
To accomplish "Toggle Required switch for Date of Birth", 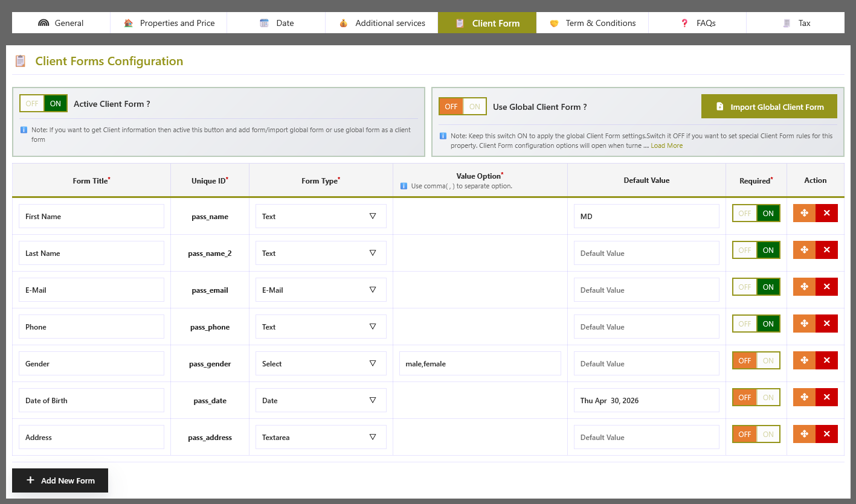I will click(x=756, y=397).
